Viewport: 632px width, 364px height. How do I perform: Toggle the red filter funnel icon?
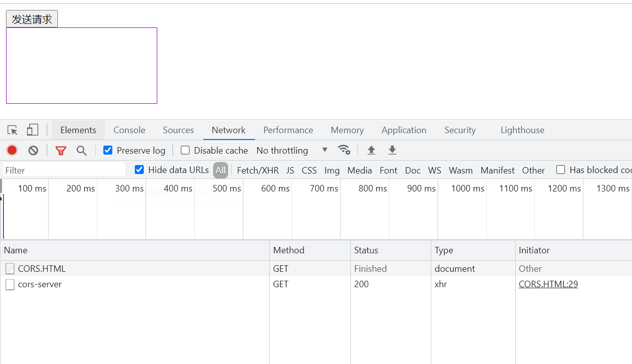pyautogui.click(x=61, y=151)
